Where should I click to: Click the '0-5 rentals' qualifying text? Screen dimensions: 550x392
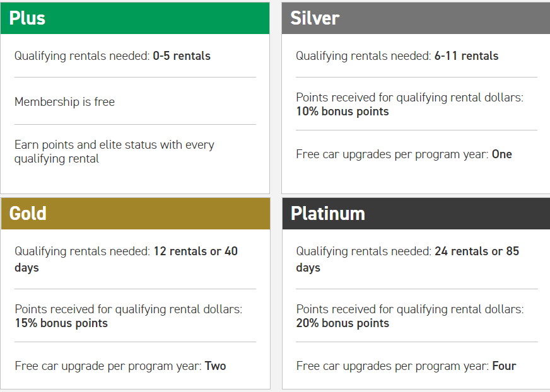tap(182, 56)
